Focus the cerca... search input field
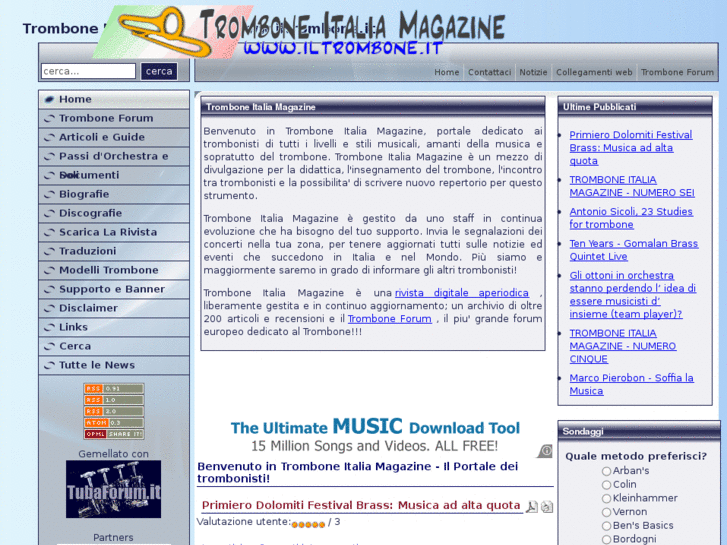727x545 pixels. pos(89,71)
